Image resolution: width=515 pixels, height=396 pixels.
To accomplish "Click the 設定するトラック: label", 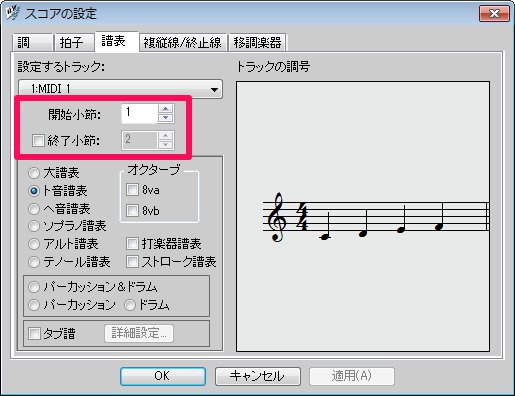I will (x=61, y=67).
